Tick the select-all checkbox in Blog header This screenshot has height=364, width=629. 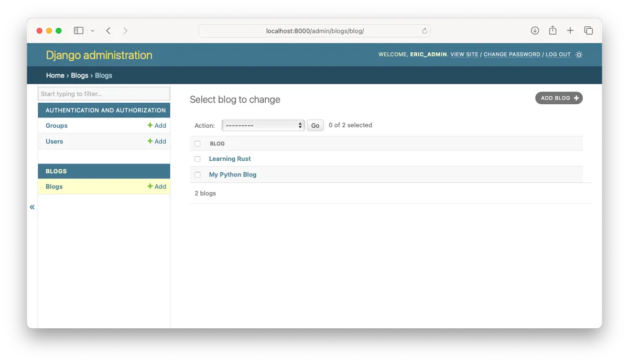pos(198,144)
